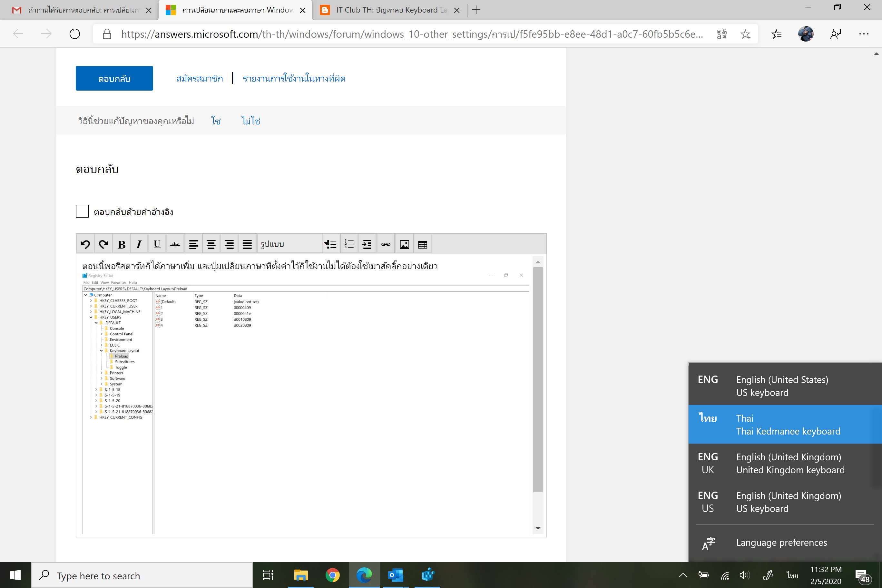Toggle italic formatting in editor
882x588 pixels.
tap(139, 244)
